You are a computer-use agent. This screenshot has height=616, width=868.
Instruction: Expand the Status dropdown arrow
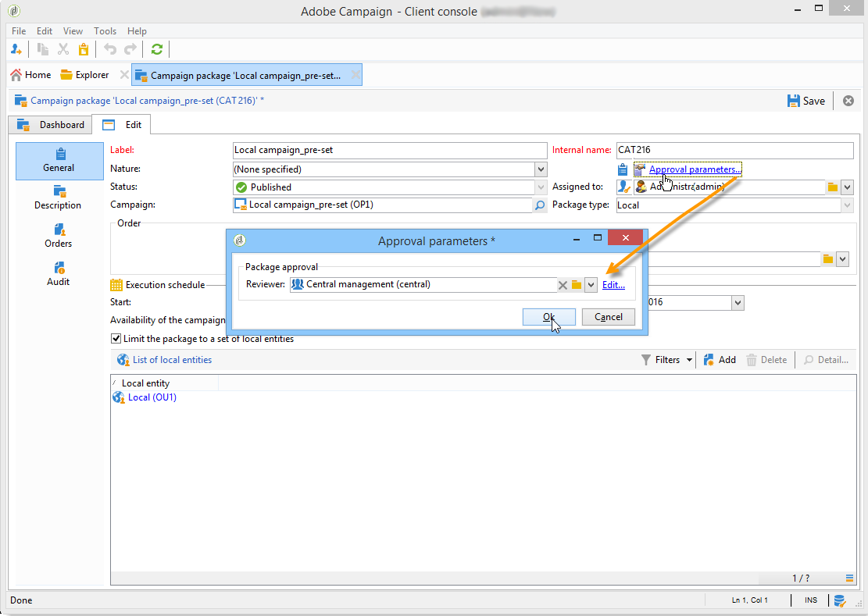tap(541, 187)
